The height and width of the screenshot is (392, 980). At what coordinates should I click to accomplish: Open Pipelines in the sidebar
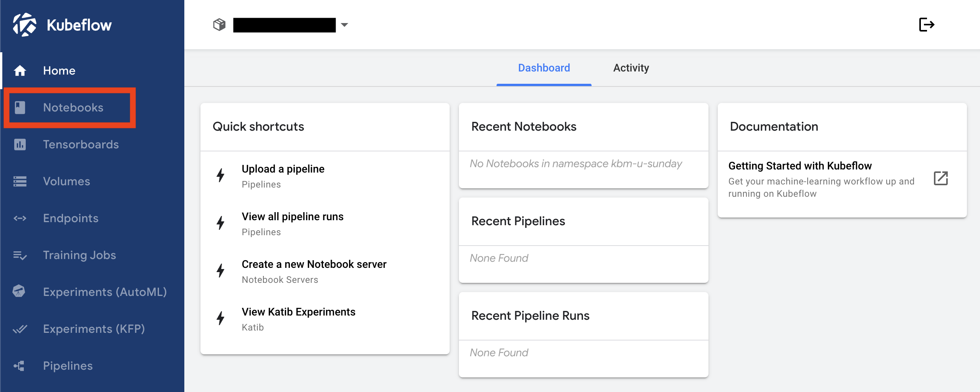pos(93,366)
